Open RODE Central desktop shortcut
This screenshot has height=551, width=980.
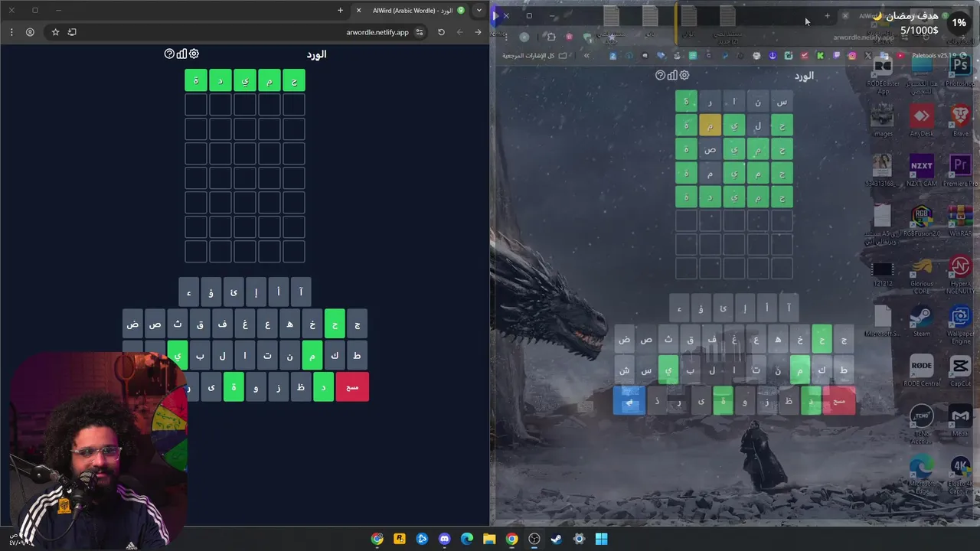pyautogui.click(x=922, y=370)
